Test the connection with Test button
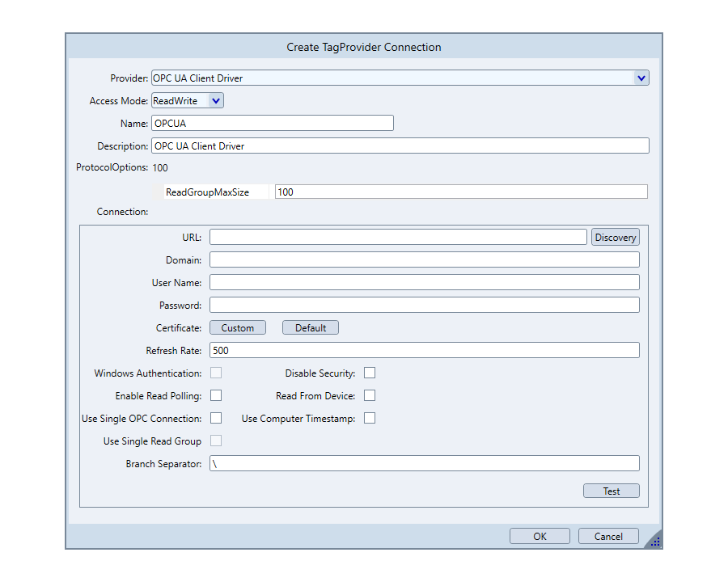This screenshot has height=582, width=728. pos(611,491)
